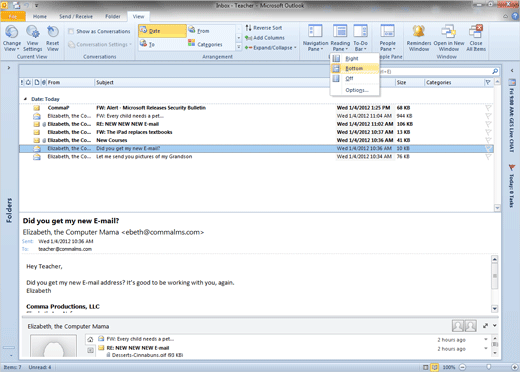
Task: Open the Reminders Window
Action: click(419, 39)
